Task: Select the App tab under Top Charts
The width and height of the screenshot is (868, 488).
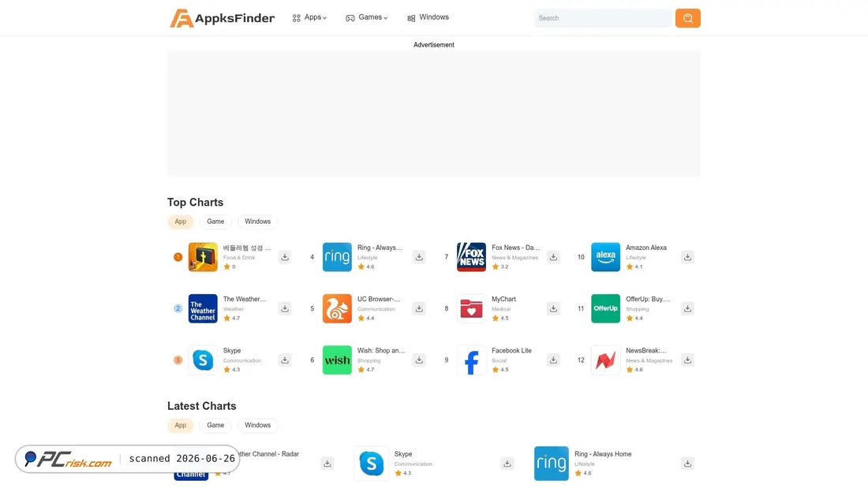Action: (181, 222)
